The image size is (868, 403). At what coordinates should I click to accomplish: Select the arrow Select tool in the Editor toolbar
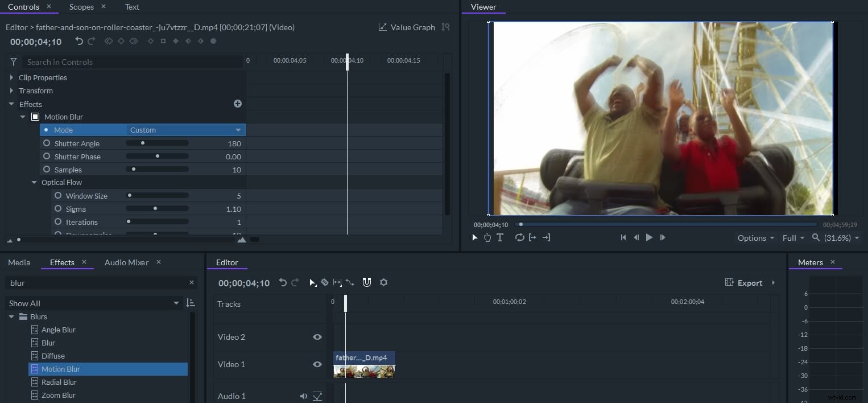[x=312, y=282]
